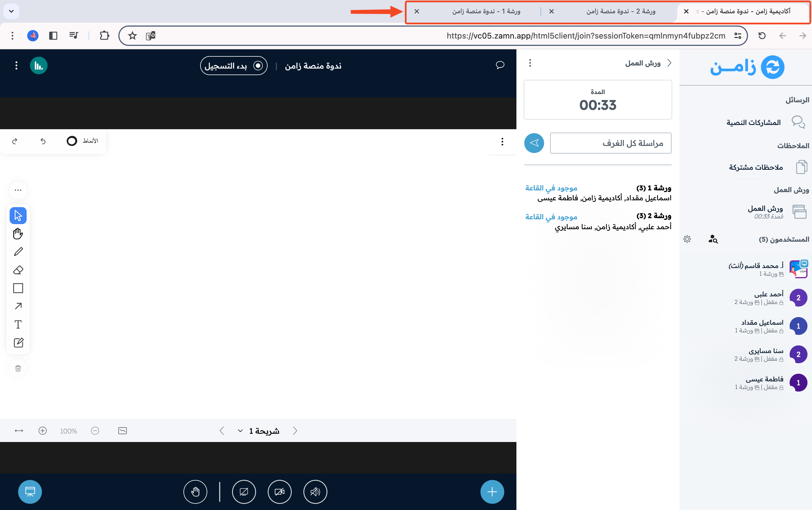Screen dimensions: 812x510
Task: Toggle screen sharing button
Action: 244,492
